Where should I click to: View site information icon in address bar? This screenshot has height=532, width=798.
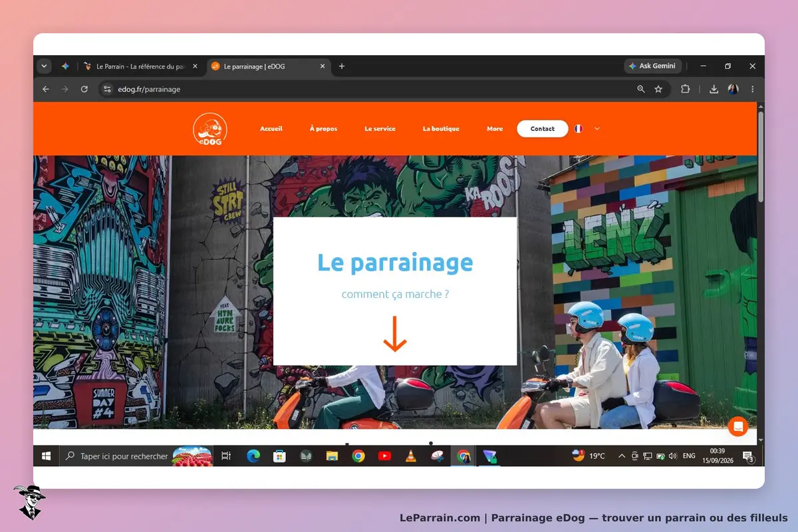tap(107, 89)
